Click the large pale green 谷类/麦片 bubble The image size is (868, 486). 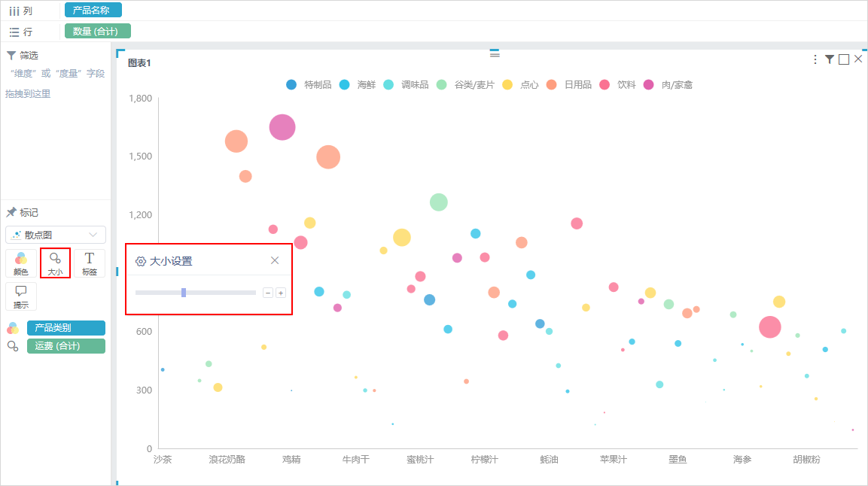tap(438, 202)
